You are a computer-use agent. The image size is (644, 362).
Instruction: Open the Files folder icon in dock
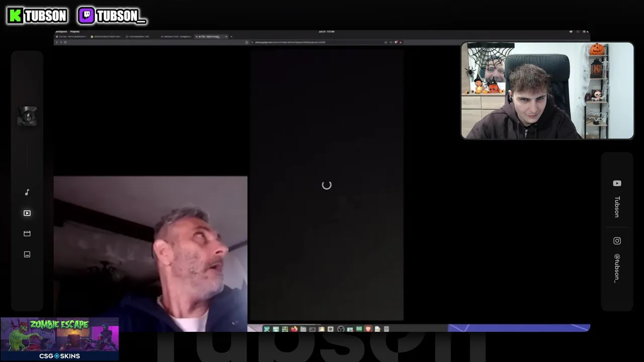coord(303,329)
